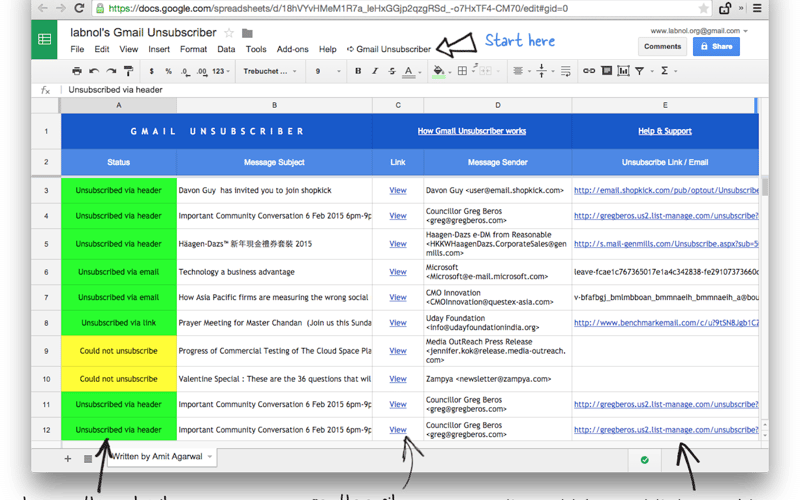
Task: Click the 'Could not unsubscribe' cell for Zampya
Action: pos(119,379)
